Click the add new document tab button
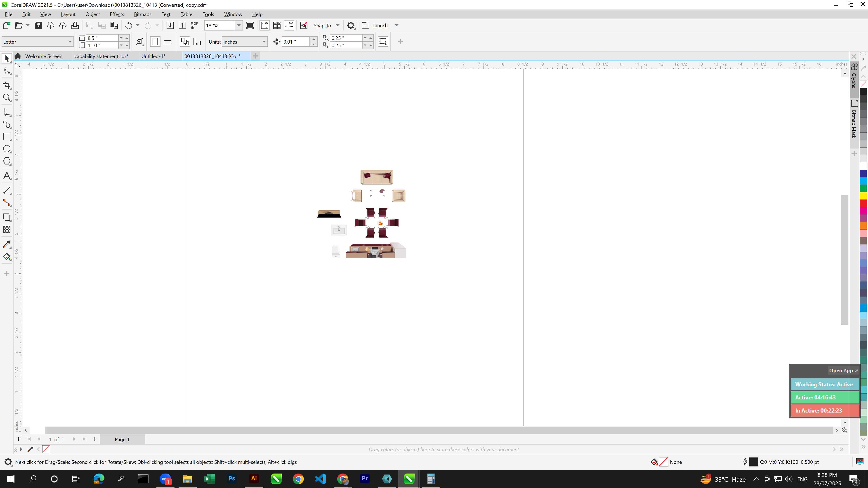 point(255,56)
